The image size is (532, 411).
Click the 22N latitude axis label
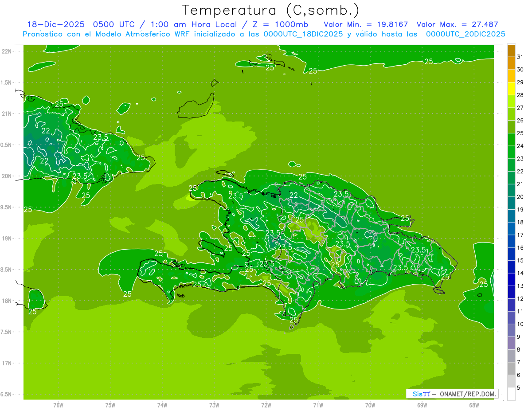click(12, 51)
